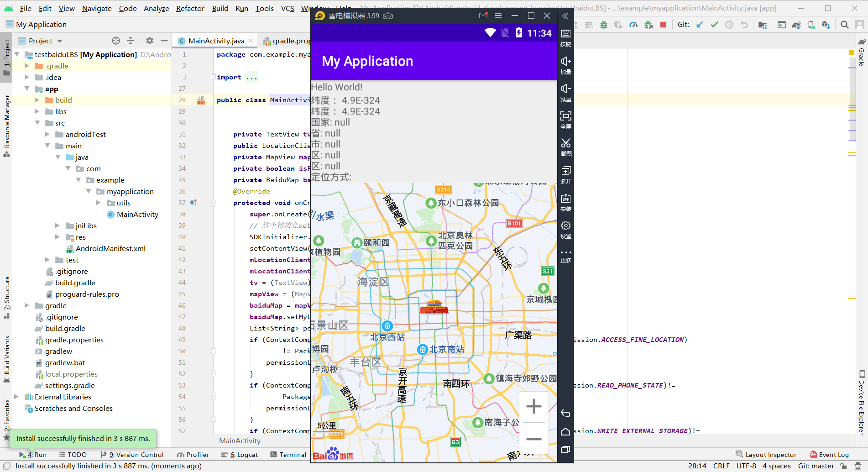Click the Git commit checkmark icon

click(715, 25)
